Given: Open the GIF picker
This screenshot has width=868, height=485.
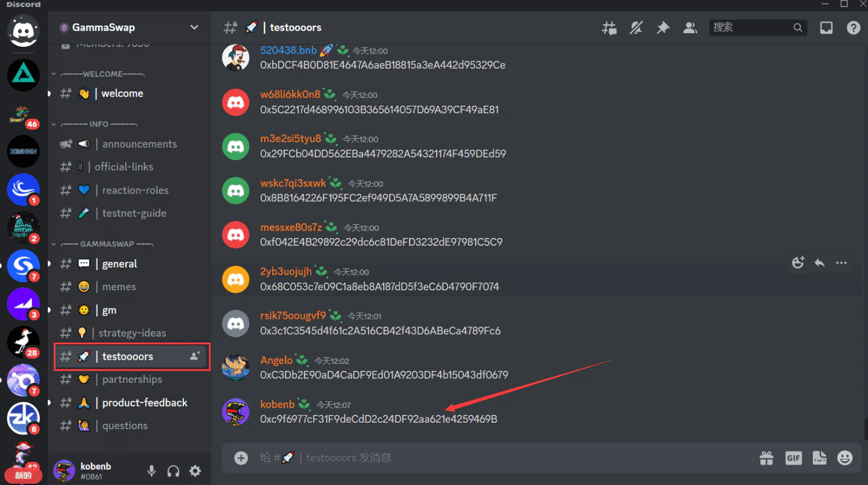Looking at the screenshot, I should click(793, 458).
